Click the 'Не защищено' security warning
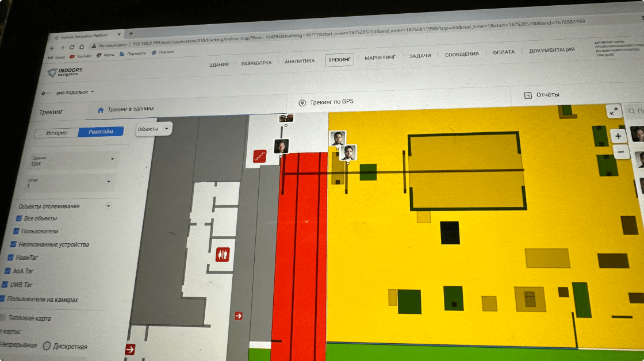Viewport: 644px width, 361px height. pyautogui.click(x=109, y=45)
